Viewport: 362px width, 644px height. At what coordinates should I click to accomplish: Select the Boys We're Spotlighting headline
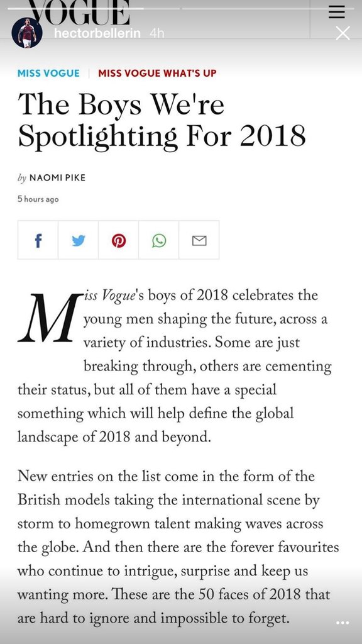click(162, 119)
